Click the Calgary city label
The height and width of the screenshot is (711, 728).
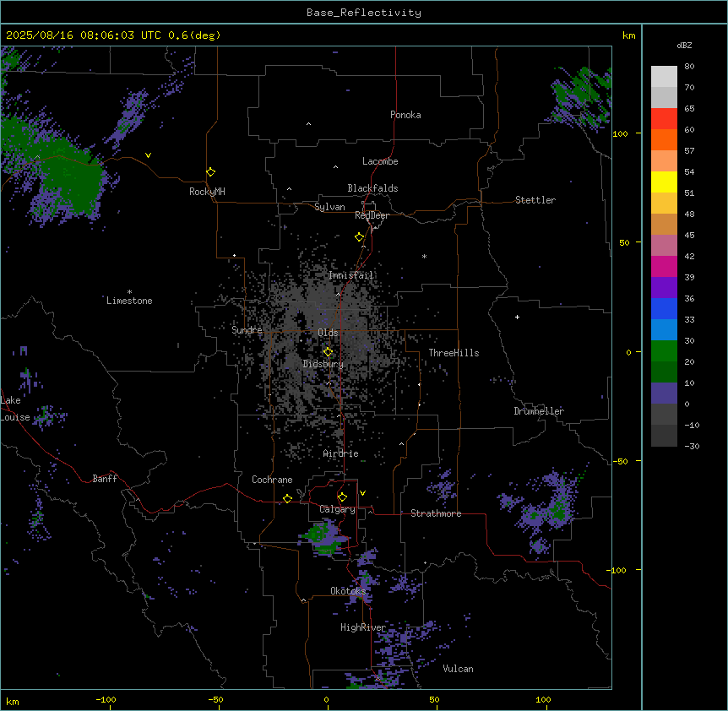point(337,509)
